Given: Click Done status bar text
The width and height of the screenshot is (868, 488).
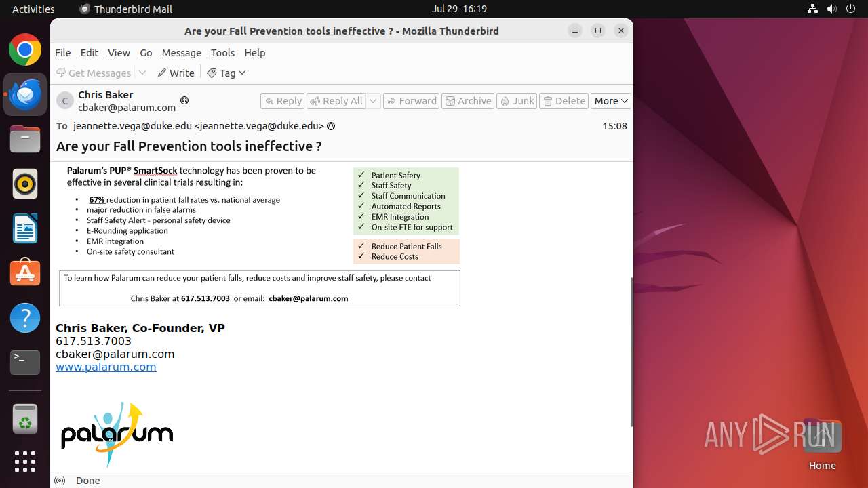Looking at the screenshot, I should (x=88, y=481).
